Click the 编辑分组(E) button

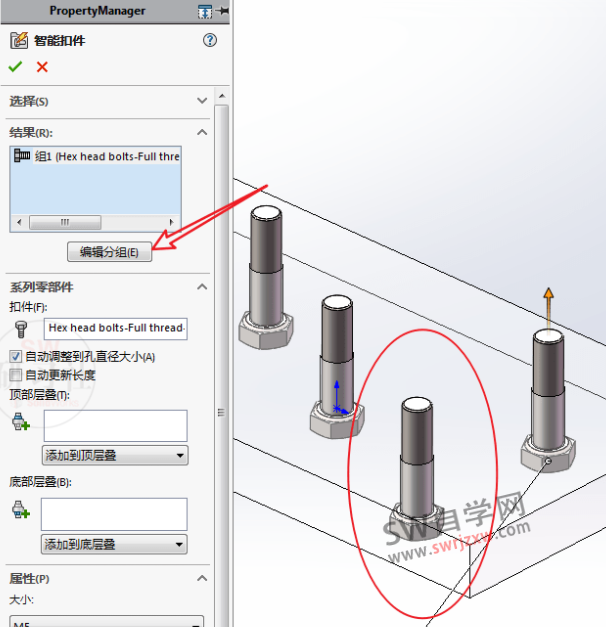109,252
